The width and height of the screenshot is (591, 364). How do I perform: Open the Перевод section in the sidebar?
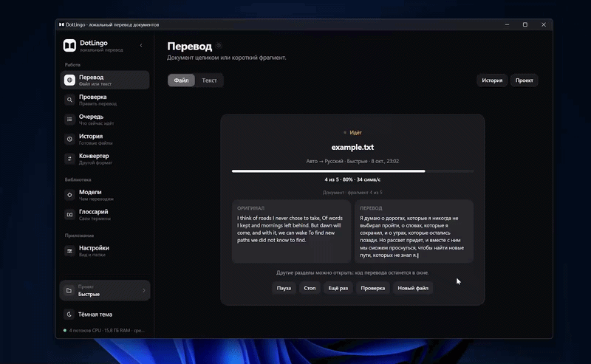tap(105, 80)
